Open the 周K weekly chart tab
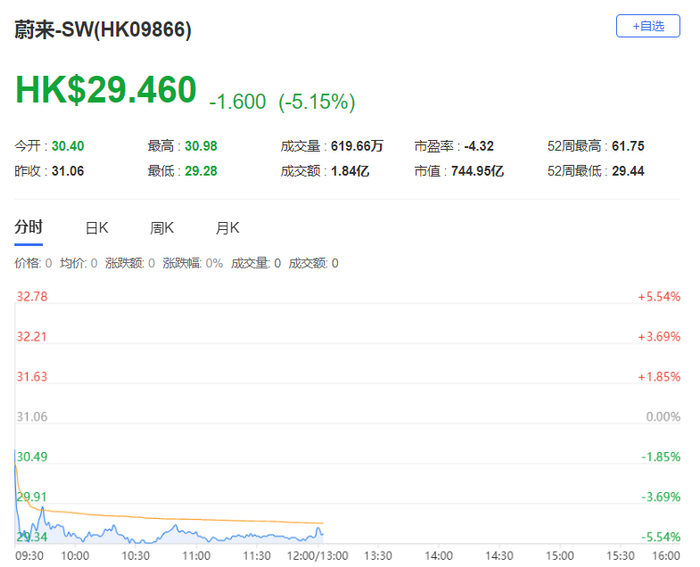The height and width of the screenshot is (567, 700). [162, 228]
